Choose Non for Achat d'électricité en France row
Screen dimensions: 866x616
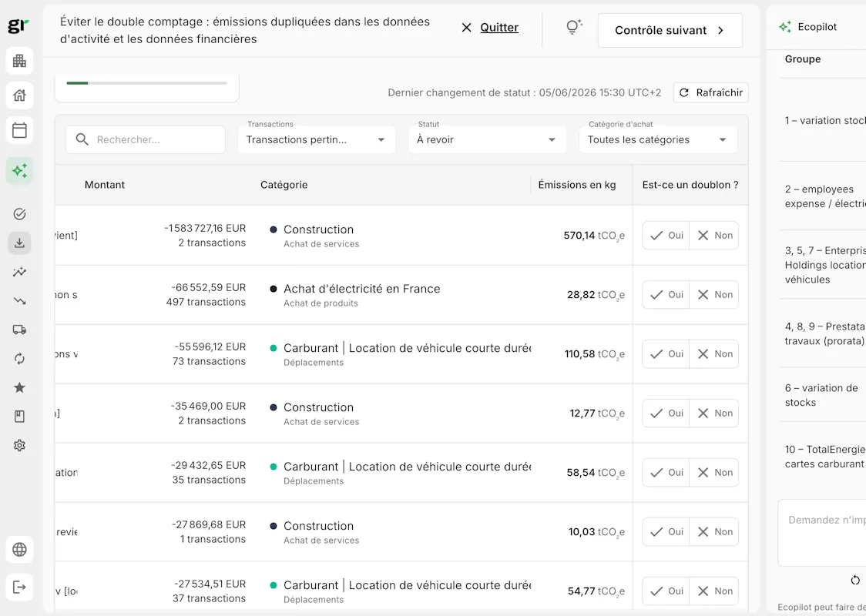[x=714, y=295]
